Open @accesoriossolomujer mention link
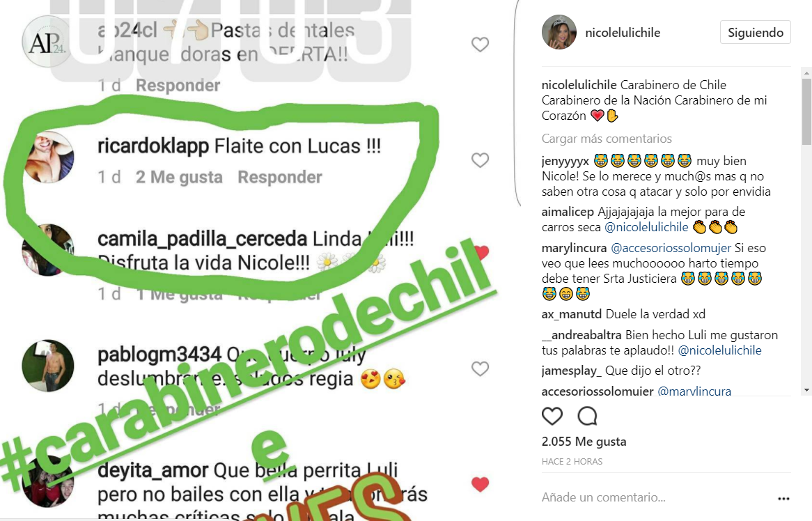Viewport: 812px width, 521px height. coord(671,248)
